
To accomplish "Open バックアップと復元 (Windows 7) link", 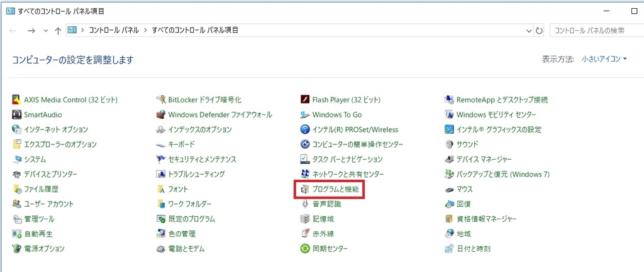I will point(502,174).
